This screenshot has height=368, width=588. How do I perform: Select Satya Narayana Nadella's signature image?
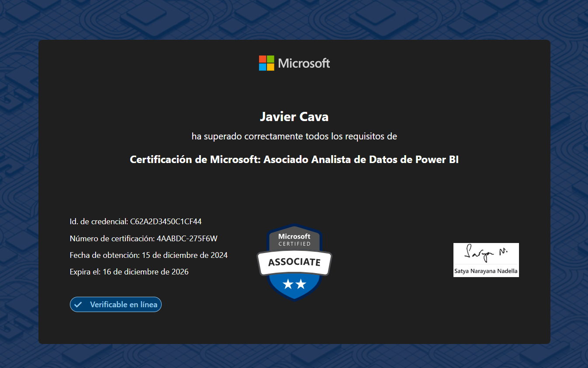(x=486, y=260)
